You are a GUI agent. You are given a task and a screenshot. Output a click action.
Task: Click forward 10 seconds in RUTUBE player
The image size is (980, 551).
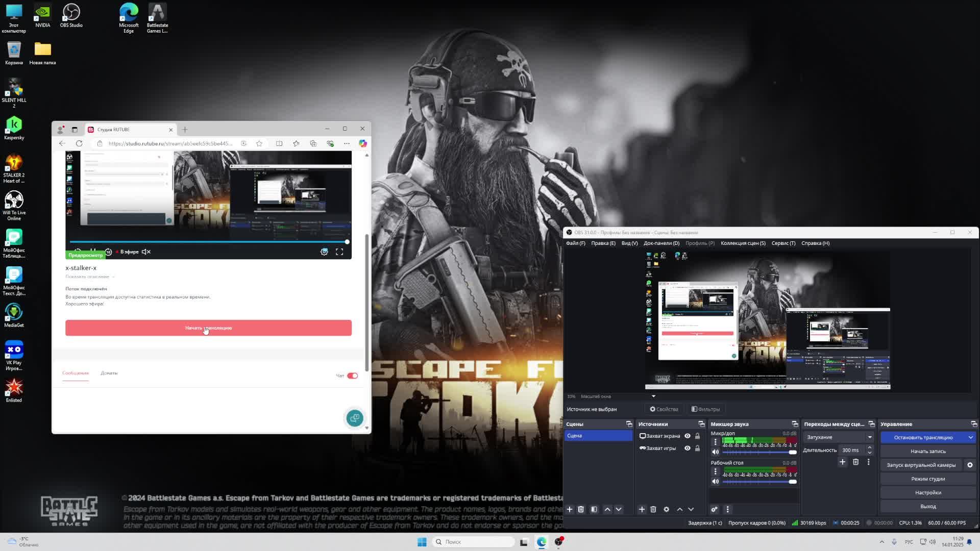coord(108,252)
